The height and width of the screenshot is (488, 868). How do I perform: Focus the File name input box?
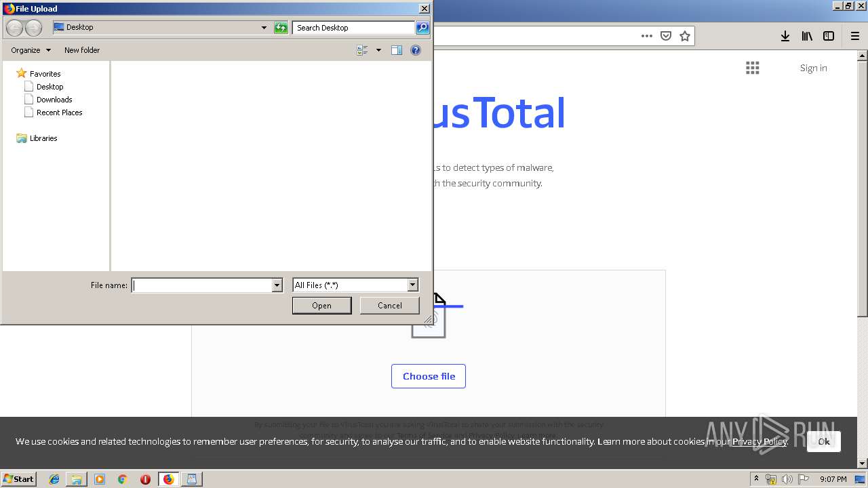click(x=201, y=285)
